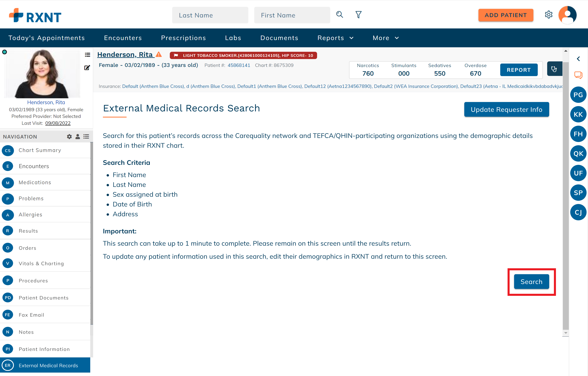Viewport: 588px width, 376px height.
Task: Open Notes in navigation
Action: click(45, 332)
